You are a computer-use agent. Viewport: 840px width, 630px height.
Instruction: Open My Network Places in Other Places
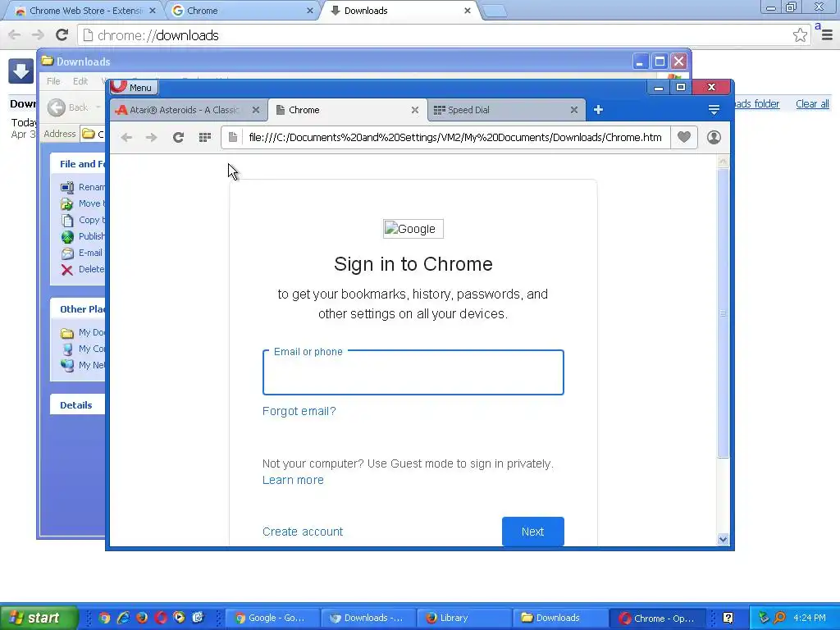pos(83,365)
